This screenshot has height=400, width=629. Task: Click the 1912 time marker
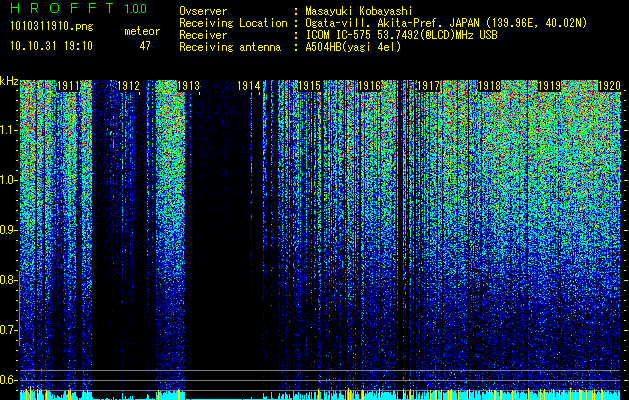(x=128, y=86)
